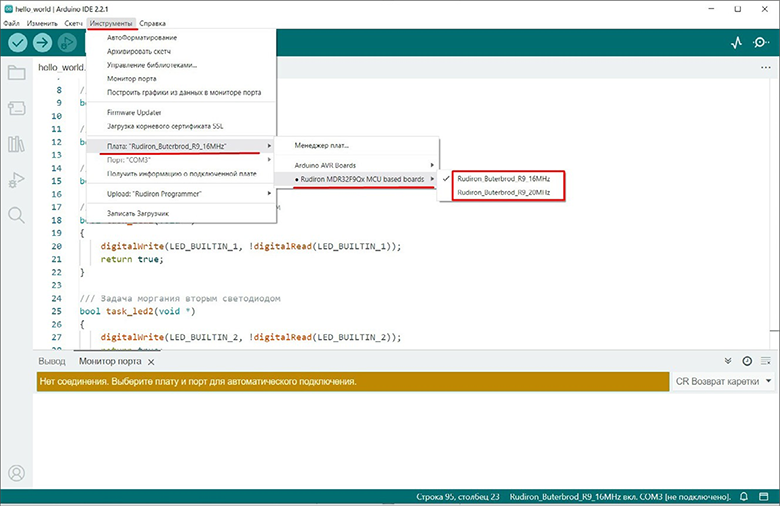Open the Справка menu
This screenshot has height=506, width=780.
pos(152,23)
